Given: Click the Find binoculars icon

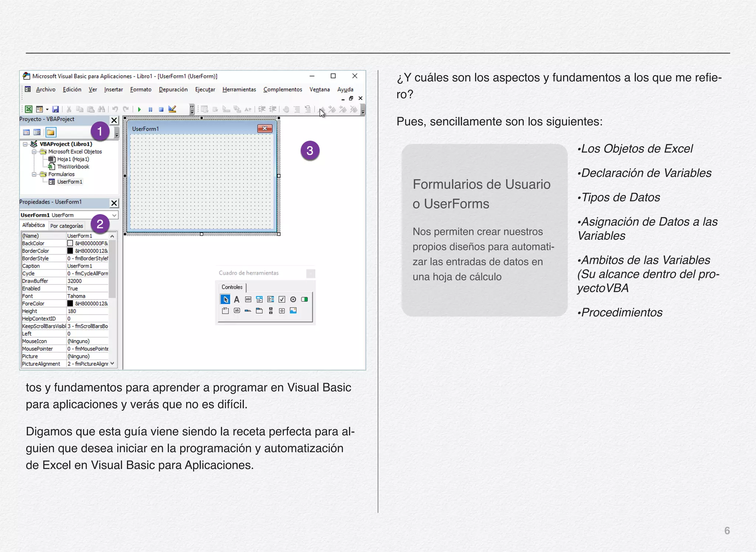Looking at the screenshot, I should pyautogui.click(x=102, y=109).
